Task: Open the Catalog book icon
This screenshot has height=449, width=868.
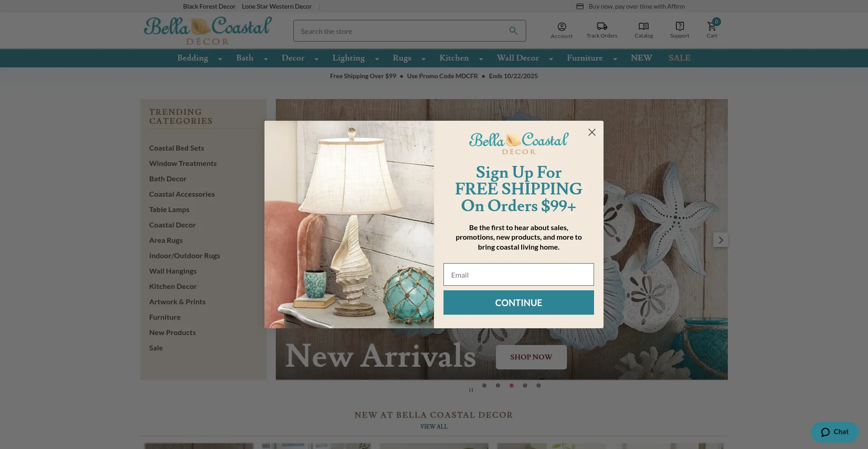Action: tap(643, 26)
